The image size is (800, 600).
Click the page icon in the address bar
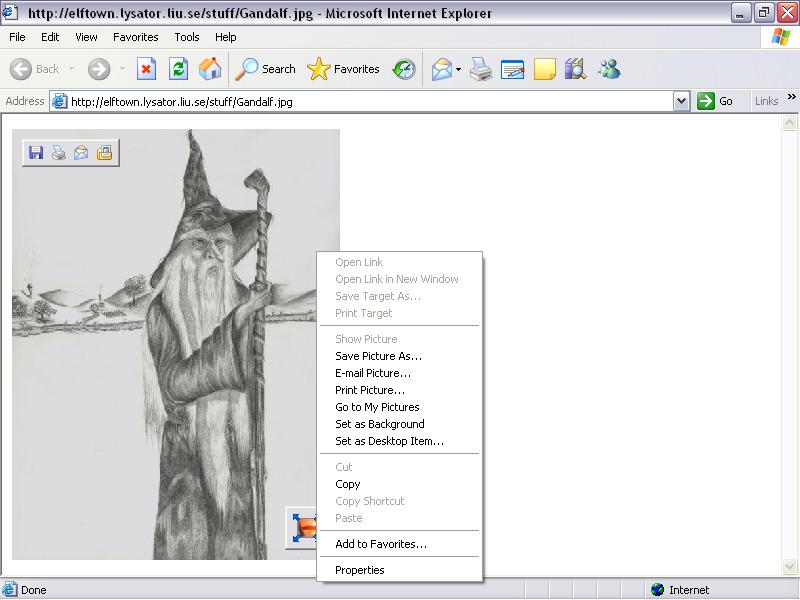click(x=60, y=102)
